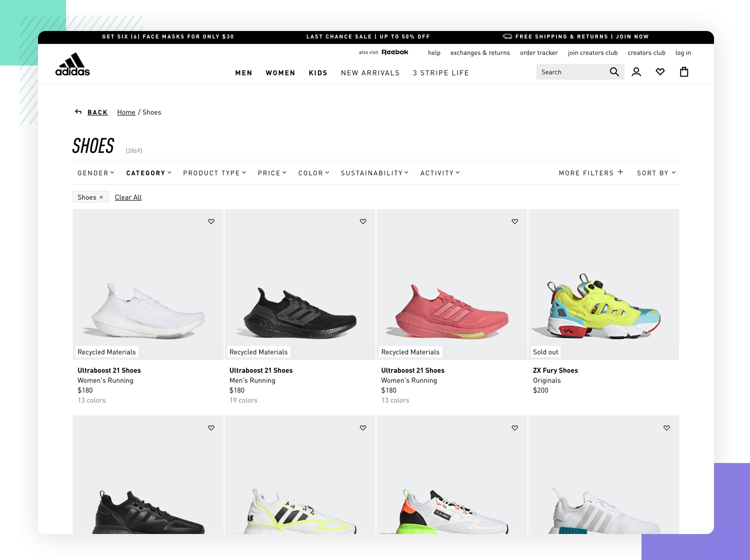Image resolution: width=750 pixels, height=560 pixels.
Task: Expand the Price filter dropdown
Action: [x=272, y=173]
